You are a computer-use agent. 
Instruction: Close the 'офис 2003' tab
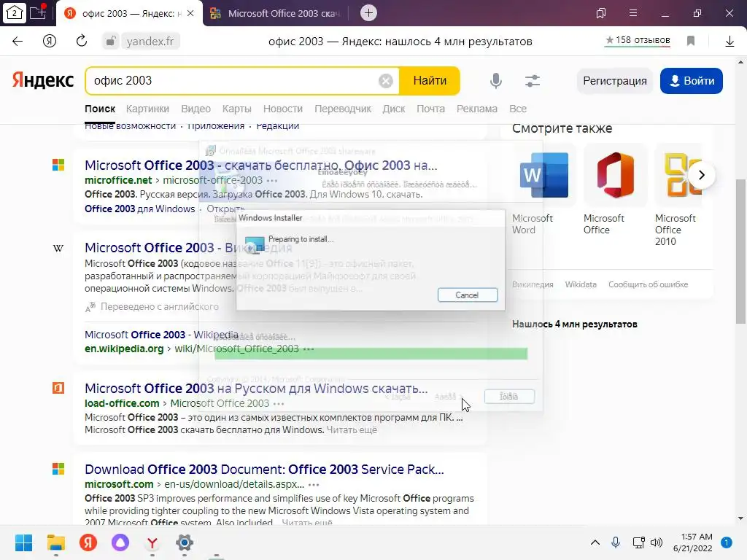tap(190, 13)
